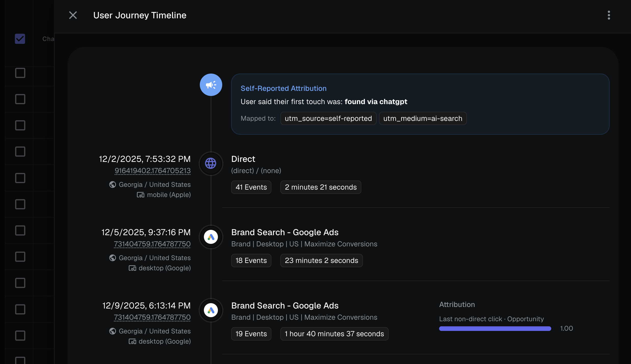
Task: Click the Direct session title
Action: pyautogui.click(x=243, y=159)
